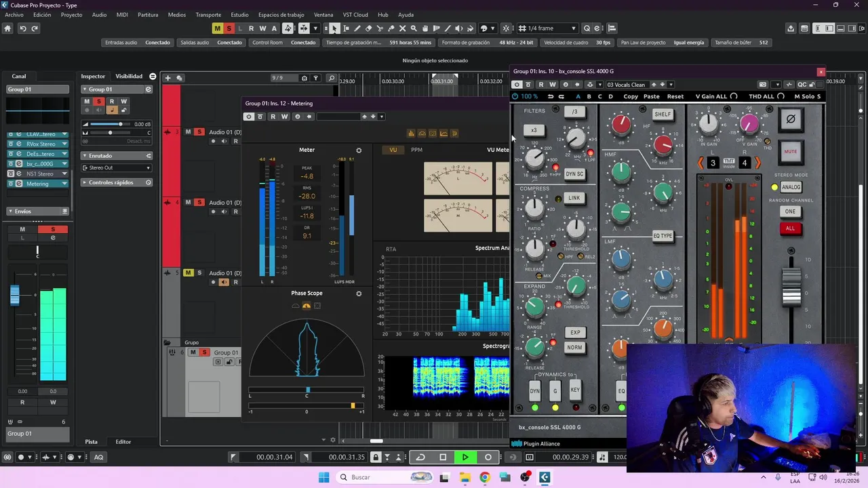Toggle global Mute M button in toolbar
This screenshot has height=488, width=868.
click(x=217, y=28)
